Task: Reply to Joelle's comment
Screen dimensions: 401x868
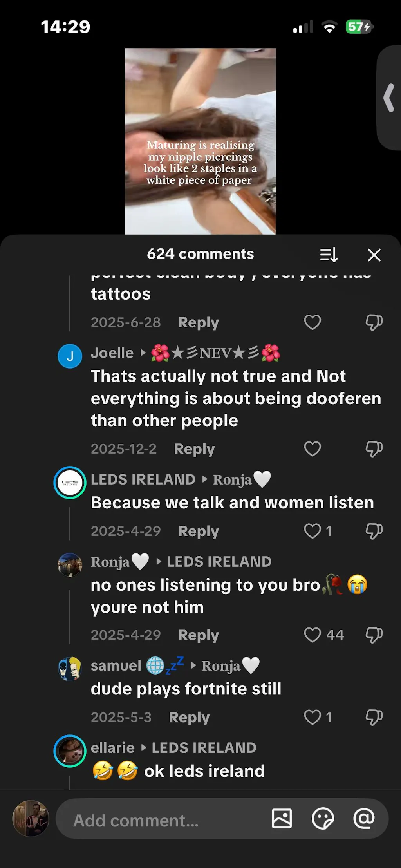Action: click(x=194, y=449)
